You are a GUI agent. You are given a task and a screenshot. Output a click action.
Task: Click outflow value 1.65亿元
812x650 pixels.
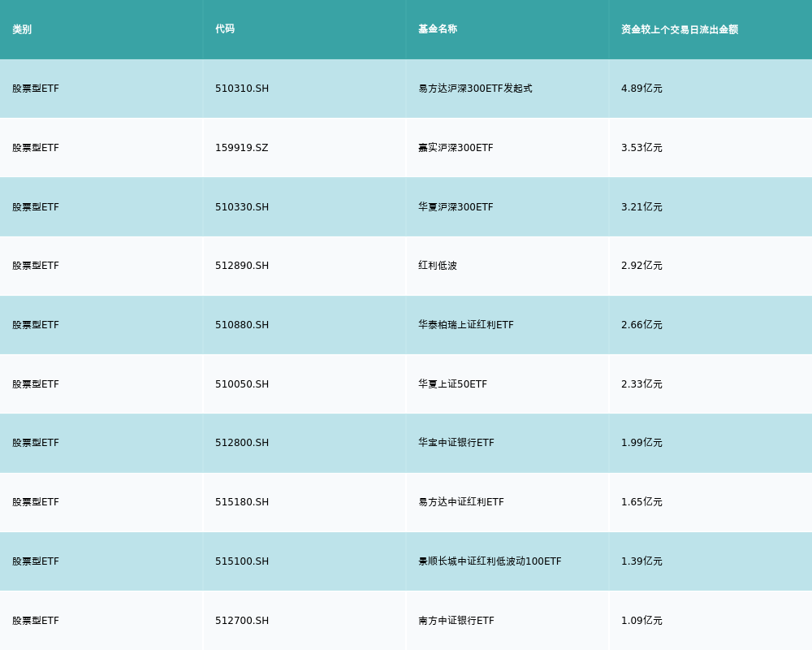click(x=641, y=502)
